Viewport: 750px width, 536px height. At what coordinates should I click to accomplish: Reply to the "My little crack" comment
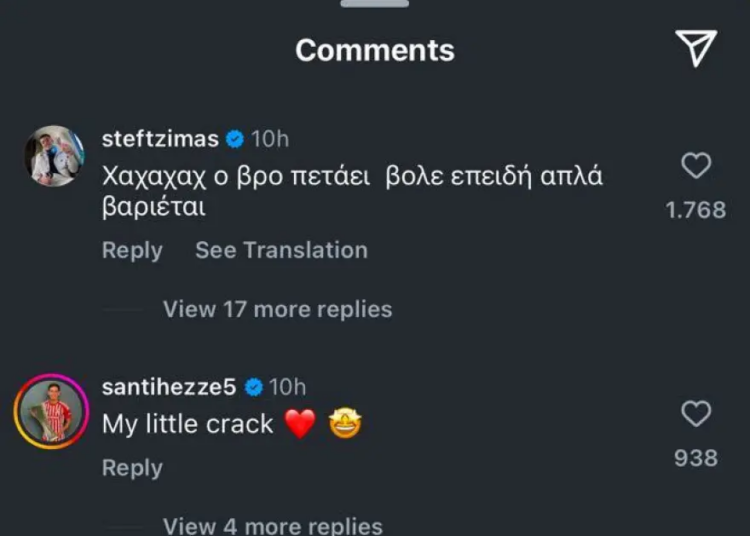(132, 468)
